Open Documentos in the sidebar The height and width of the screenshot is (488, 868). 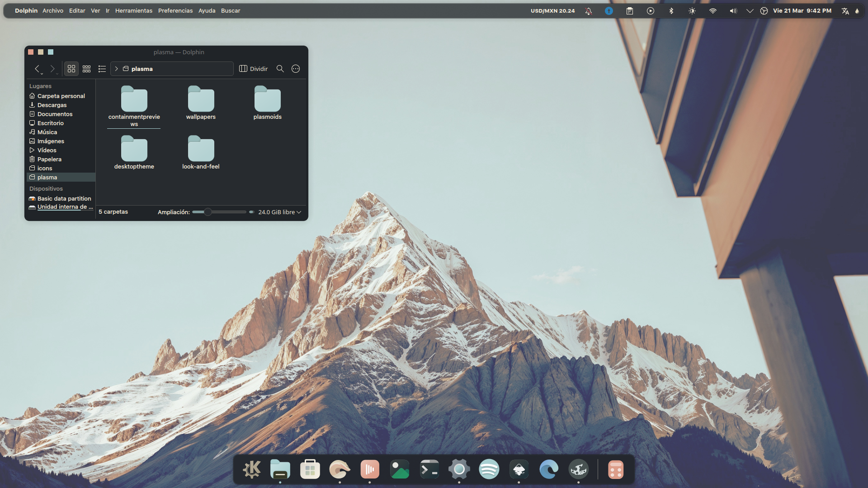[x=61, y=114]
